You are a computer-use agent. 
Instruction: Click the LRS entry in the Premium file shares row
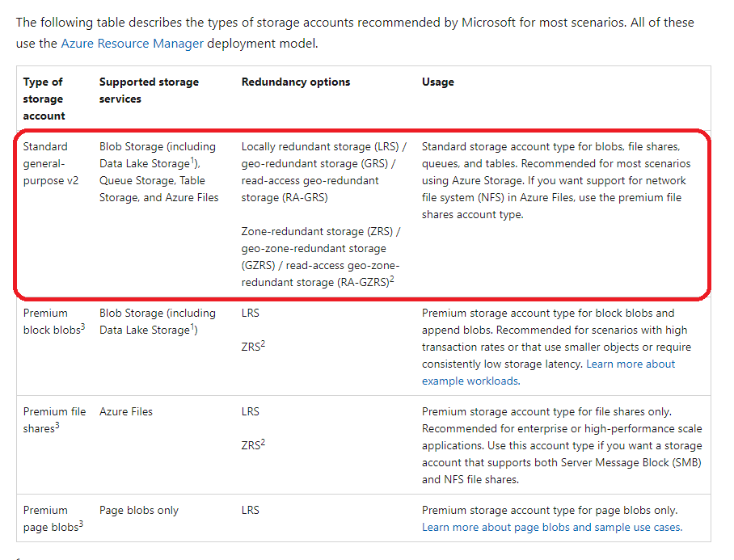tap(250, 411)
